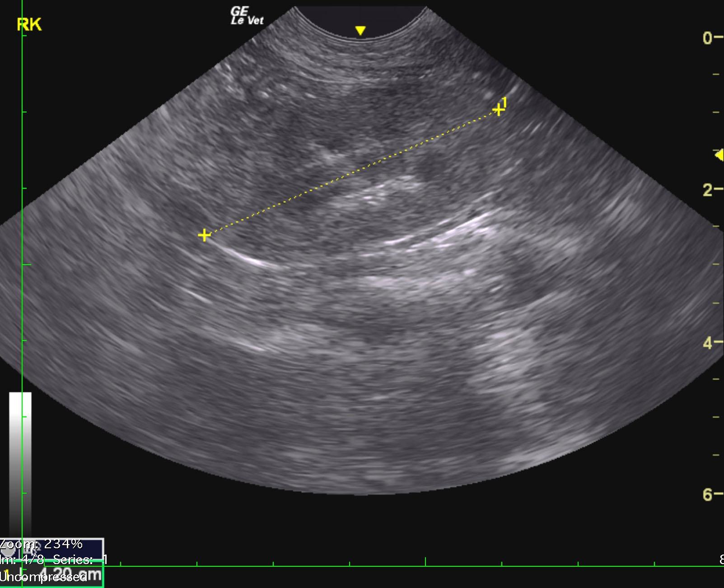Click the Zoom: 234% overlay text

click(x=42, y=543)
